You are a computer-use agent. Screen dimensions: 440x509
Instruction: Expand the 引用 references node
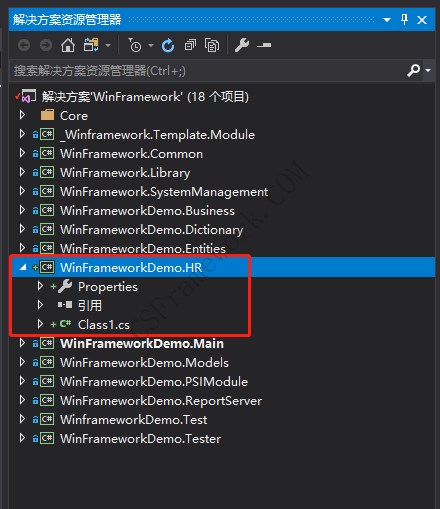(40, 305)
